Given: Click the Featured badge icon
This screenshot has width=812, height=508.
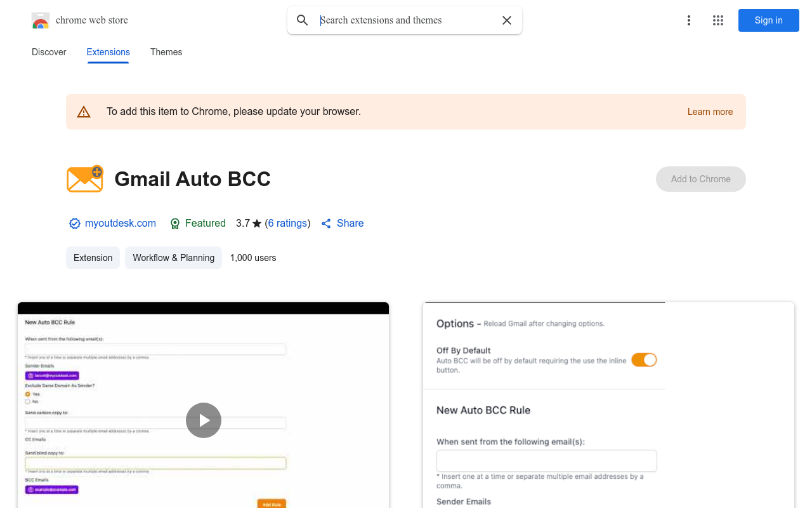Looking at the screenshot, I should tap(175, 224).
